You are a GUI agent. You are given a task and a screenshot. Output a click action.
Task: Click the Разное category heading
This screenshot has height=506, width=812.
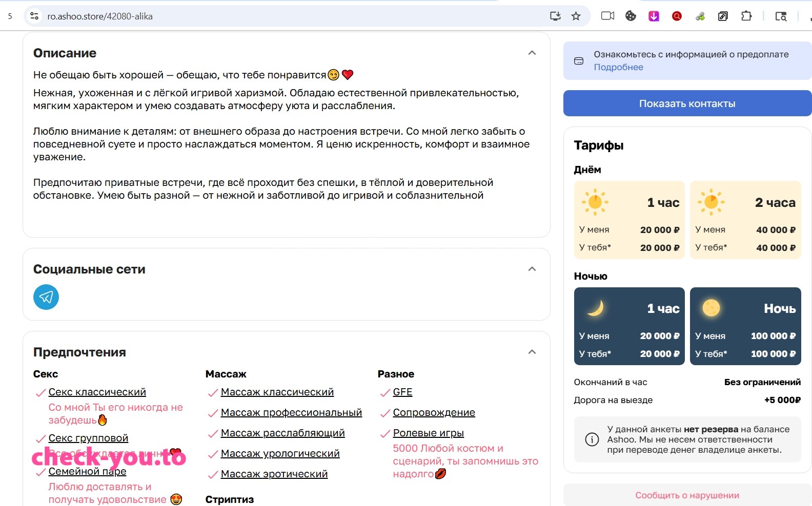396,374
